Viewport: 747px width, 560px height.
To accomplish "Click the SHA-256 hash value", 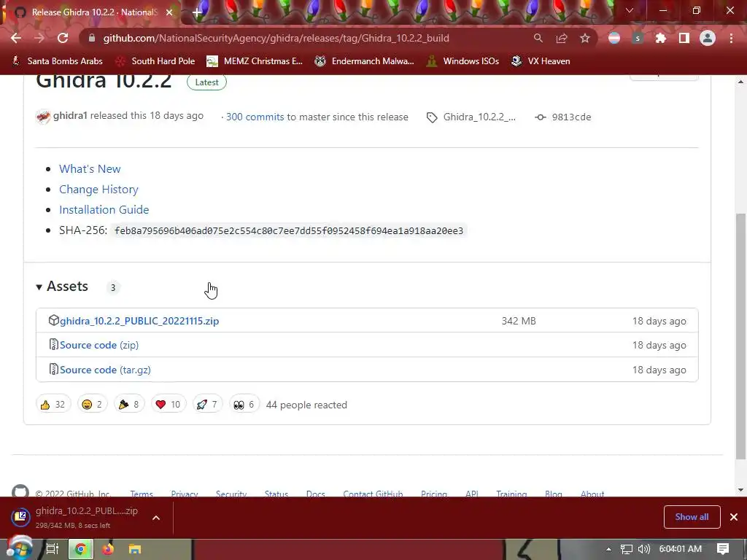I will (x=289, y=231).
